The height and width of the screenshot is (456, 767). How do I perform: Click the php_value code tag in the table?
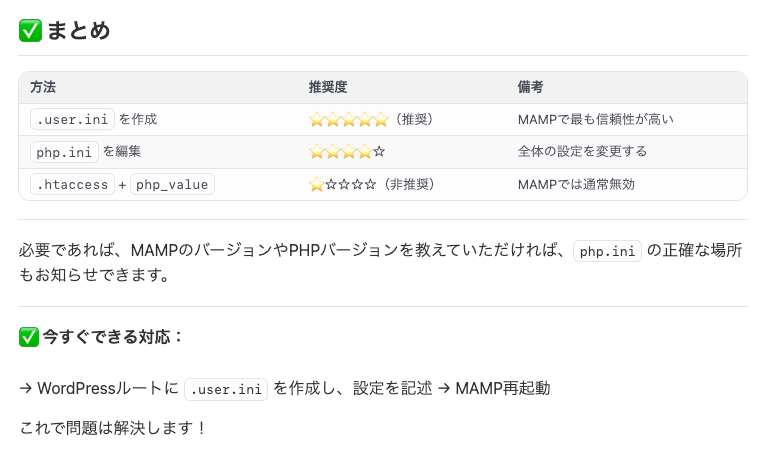point(173,185)
